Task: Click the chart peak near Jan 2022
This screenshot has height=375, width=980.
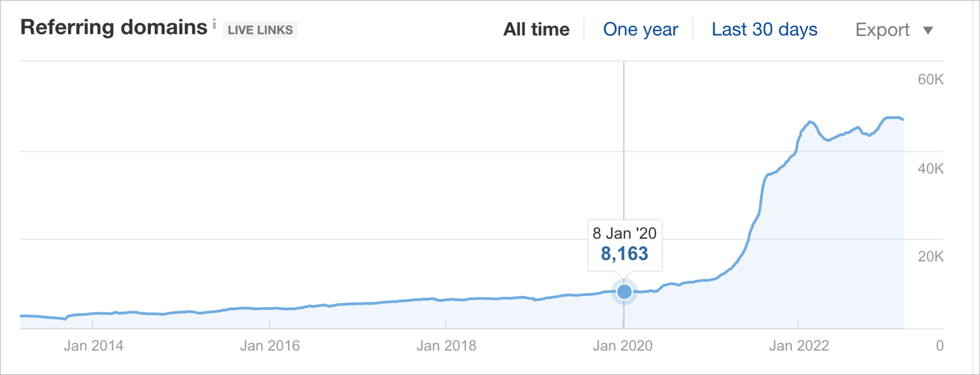Action: 810,122
